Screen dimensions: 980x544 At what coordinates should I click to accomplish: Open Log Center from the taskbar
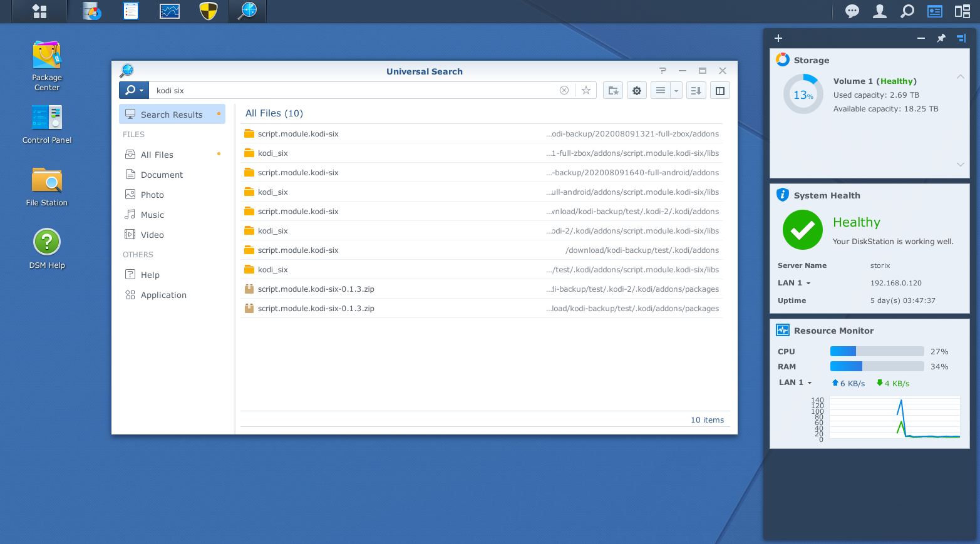click(x=131, y=11)
